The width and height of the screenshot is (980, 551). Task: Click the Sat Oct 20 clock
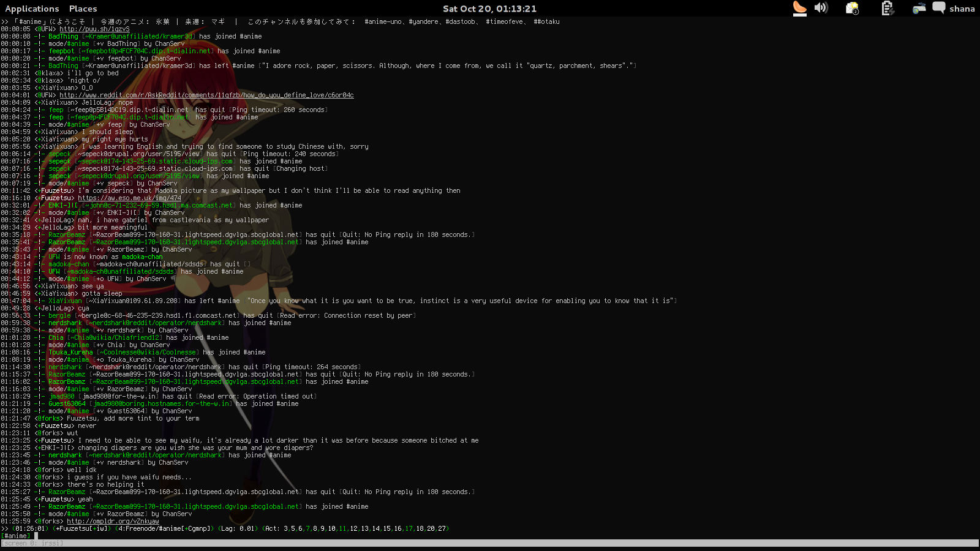point(489,9)
